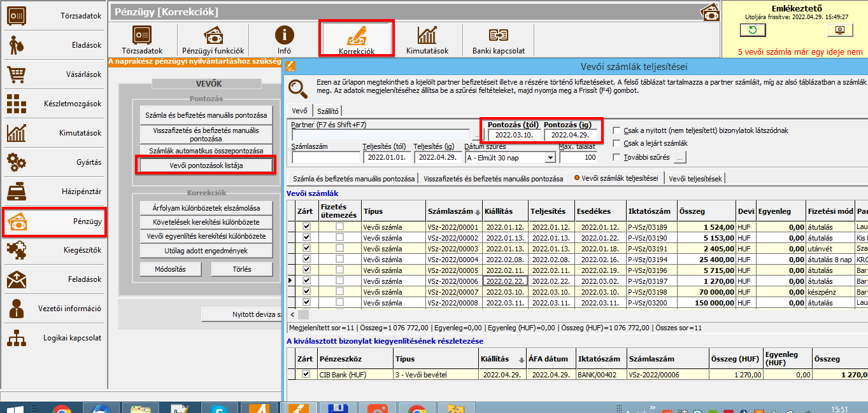The image size is (868, 413).
Task: Open the Házipénztár cash register module
Action: 53,192
